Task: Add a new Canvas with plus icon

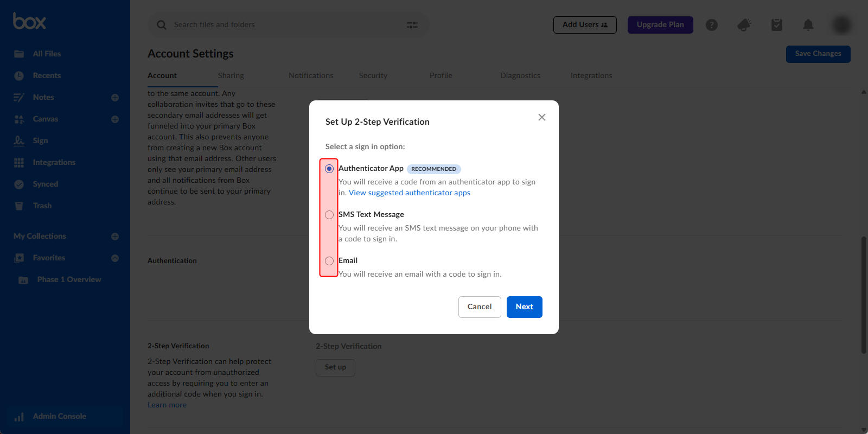Action: tap(115, 119)
